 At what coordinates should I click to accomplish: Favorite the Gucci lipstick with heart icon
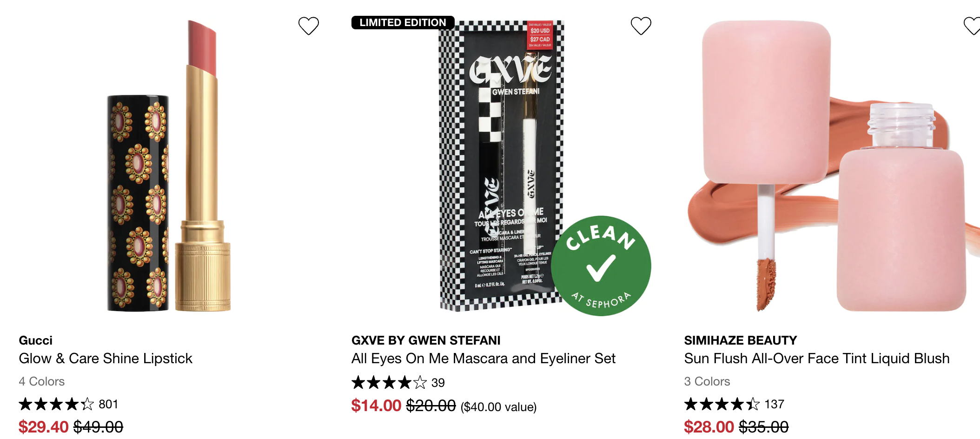[308, 26]
